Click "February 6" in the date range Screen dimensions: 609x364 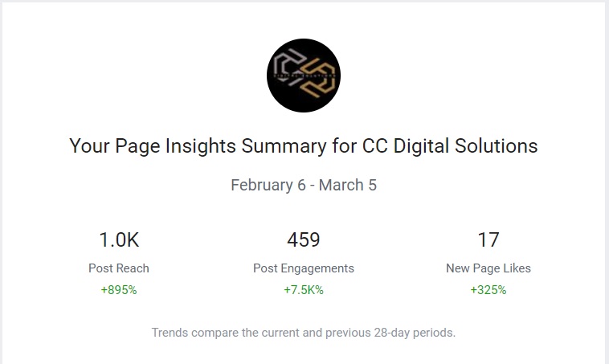tap(268, 185)
